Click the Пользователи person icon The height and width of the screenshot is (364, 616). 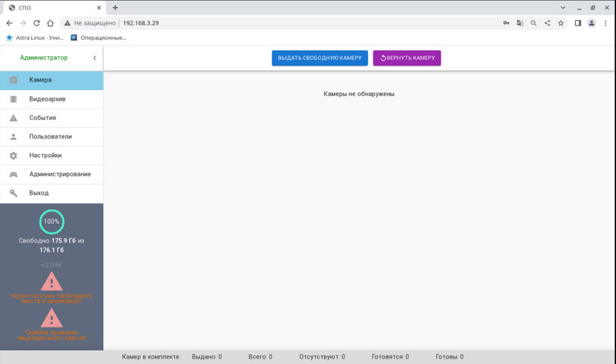point(13,137)
